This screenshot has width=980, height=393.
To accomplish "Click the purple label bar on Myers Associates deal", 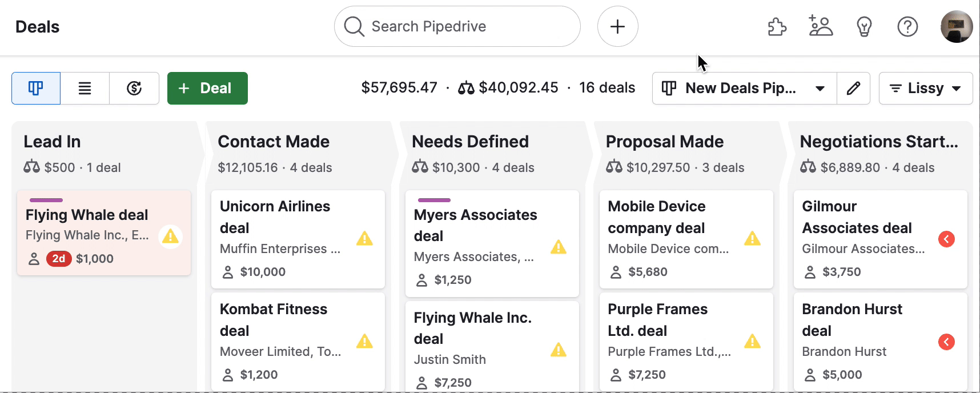I will pyautogui.click(x=434, y=200).
